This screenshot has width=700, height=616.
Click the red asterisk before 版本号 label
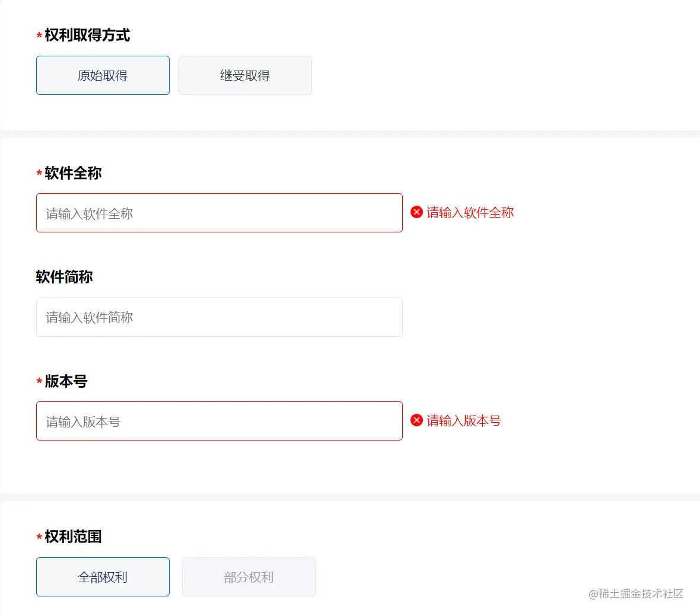coord(39,382)
